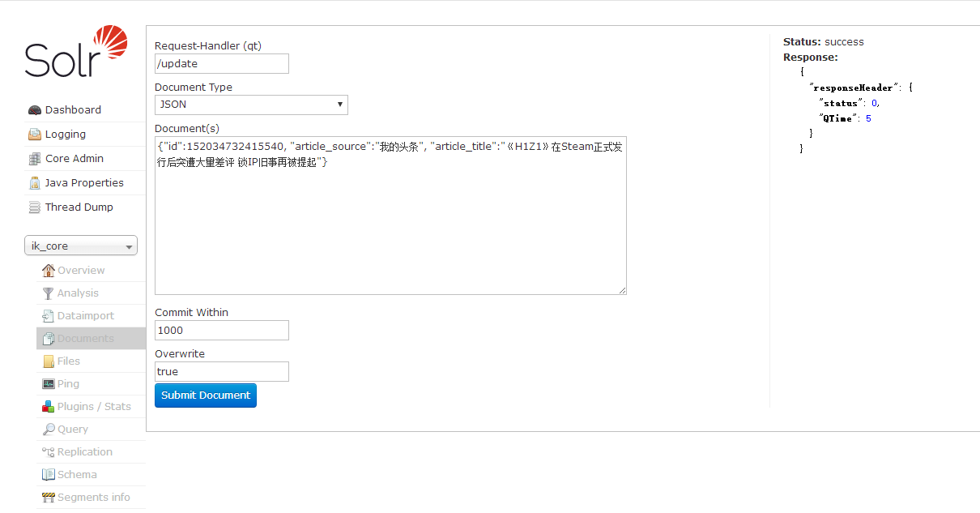
Task: Click the Analysis funnel icon
Action: (49, 293)
